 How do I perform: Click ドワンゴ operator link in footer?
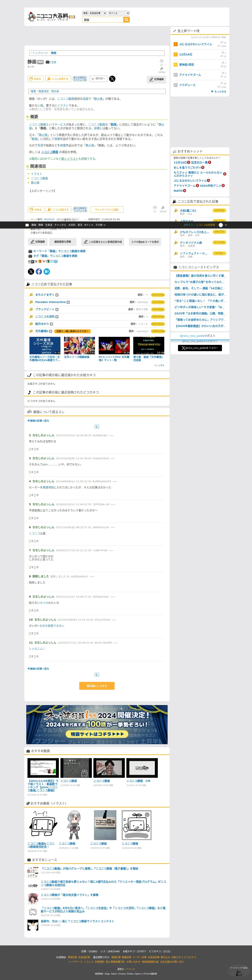tap(130, 969)
